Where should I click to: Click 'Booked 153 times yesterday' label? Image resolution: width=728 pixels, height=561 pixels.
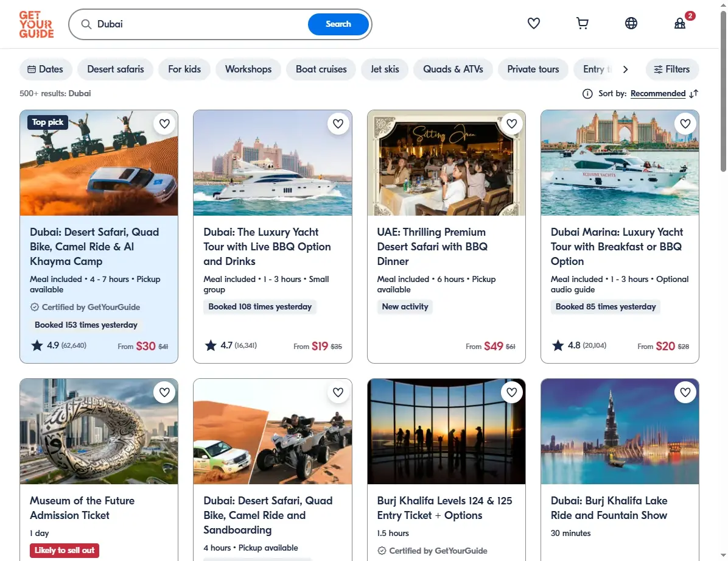(x=86, y=325)
